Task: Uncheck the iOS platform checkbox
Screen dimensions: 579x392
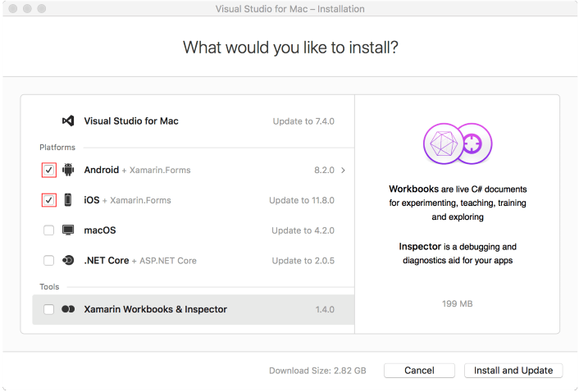Action: click(x=48, y=200)
